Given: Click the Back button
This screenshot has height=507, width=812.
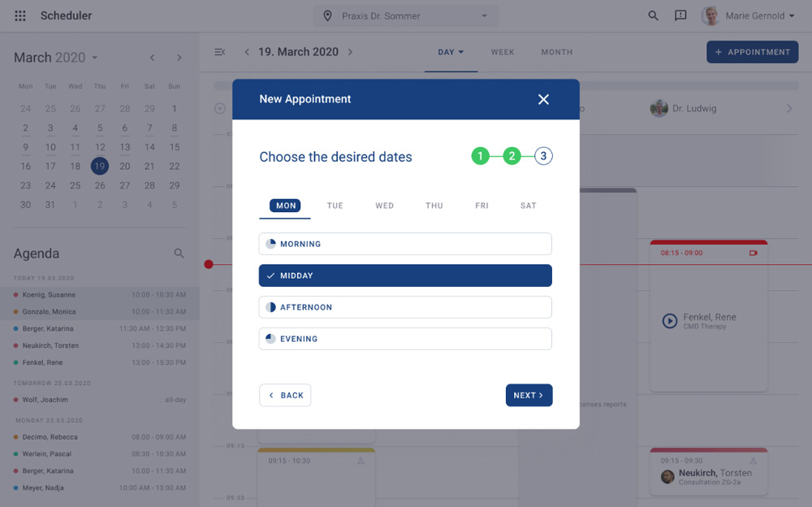Looking at the screenshot, I should (285, 395).
